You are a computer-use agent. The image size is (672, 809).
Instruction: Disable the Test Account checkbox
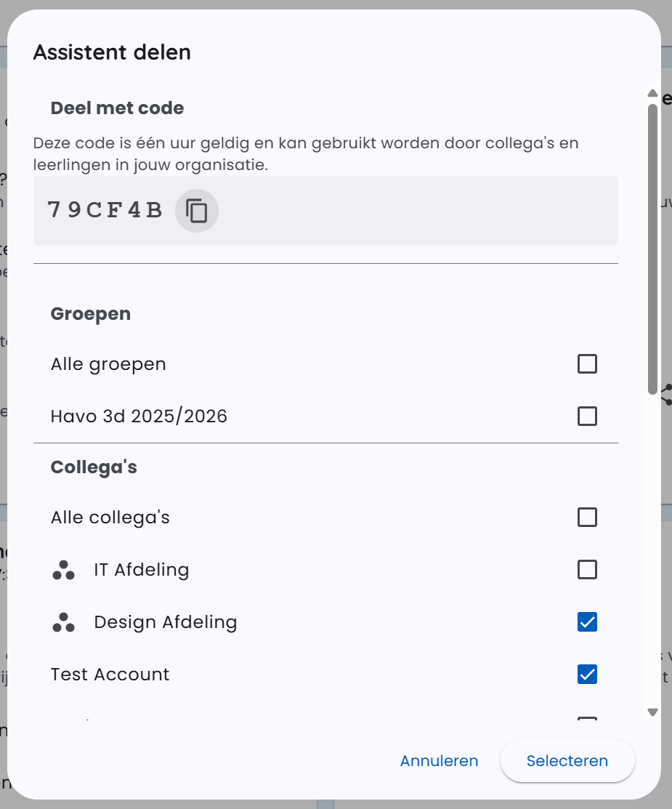pos(586,674)
